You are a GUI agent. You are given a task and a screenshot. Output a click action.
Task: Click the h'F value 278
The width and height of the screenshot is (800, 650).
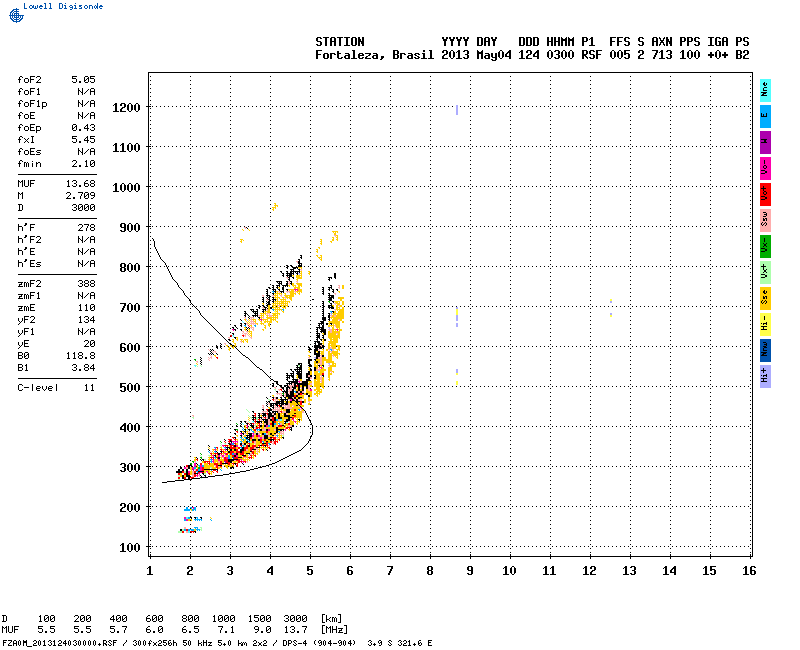point(86,228)
